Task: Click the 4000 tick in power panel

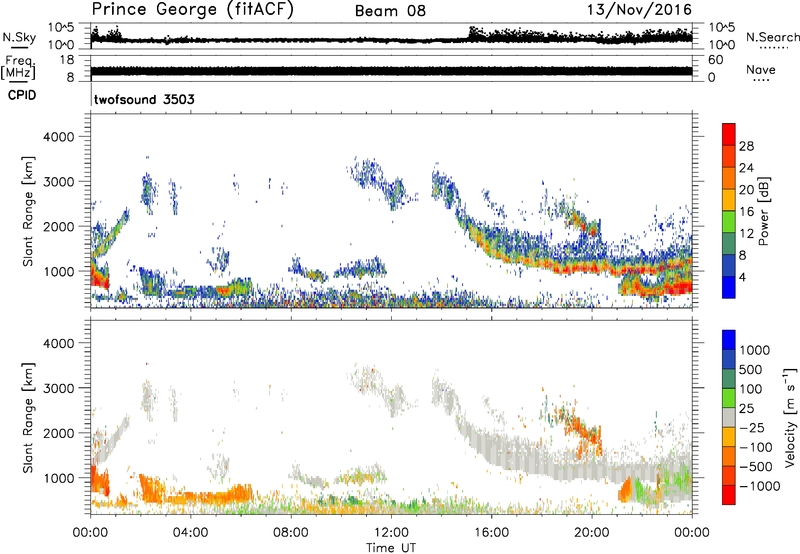Action: tap(59, 137)
